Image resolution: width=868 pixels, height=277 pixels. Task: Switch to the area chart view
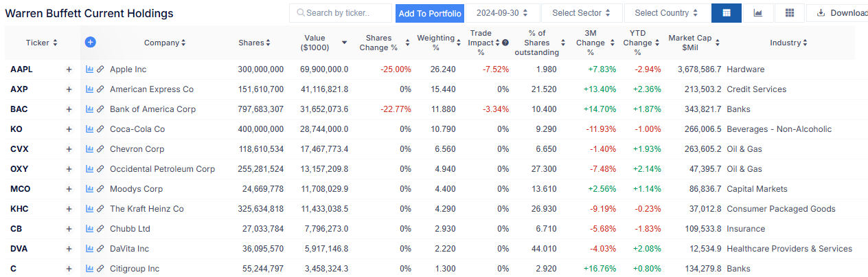tap(758, 13)
